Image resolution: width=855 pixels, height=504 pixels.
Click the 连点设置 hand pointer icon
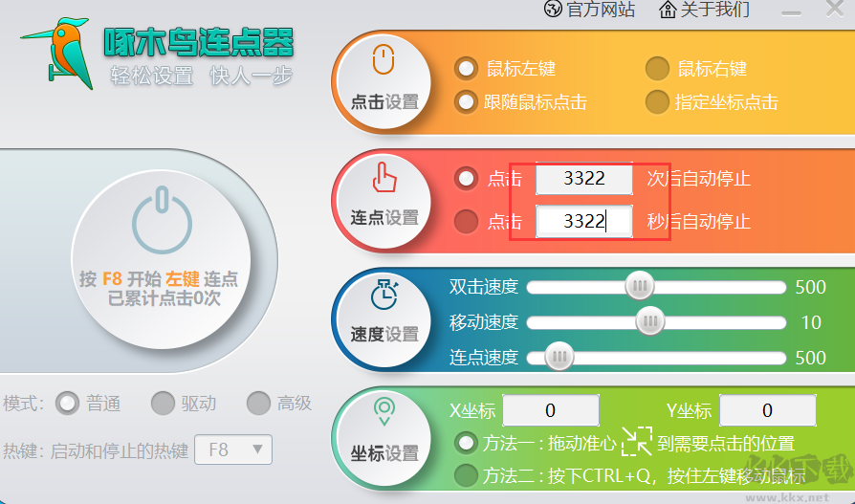point(384,176)
